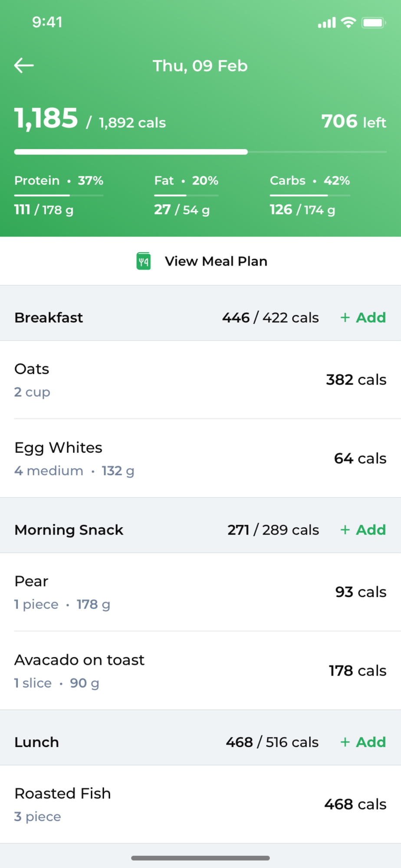Tap the Protein macro progress bar
The image size is (401, 868).
click(59, 195)
